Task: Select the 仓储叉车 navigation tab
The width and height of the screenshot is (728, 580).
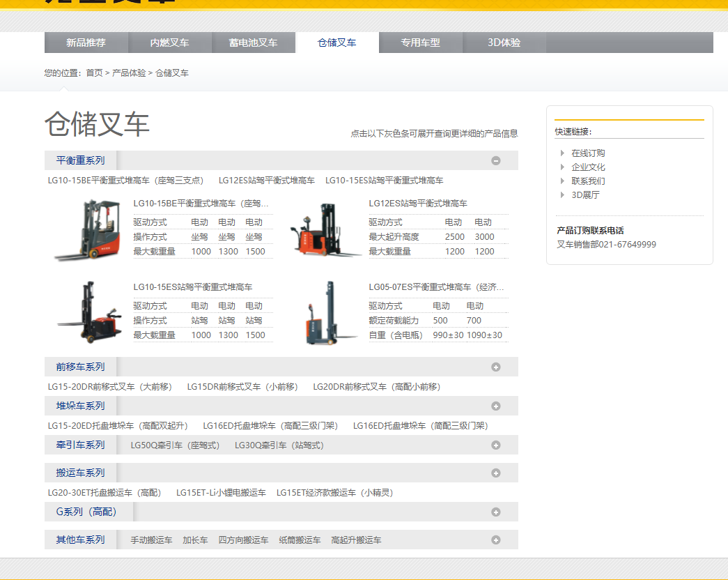Action: point(336,43)
